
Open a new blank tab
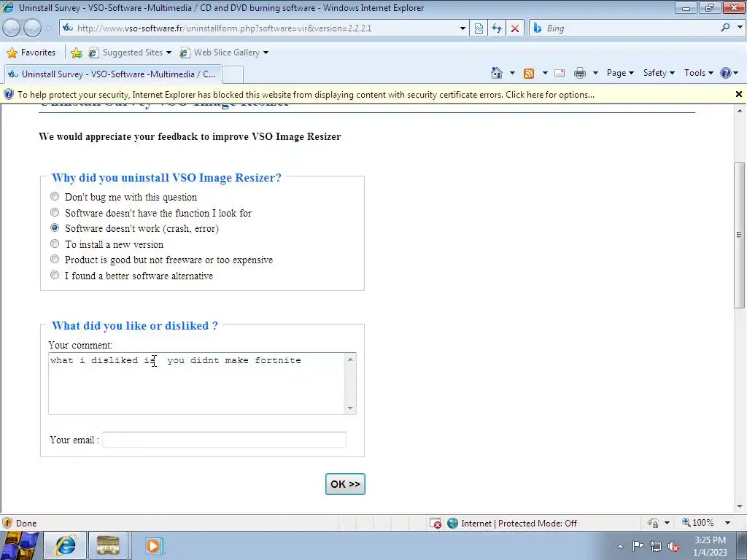click(233, 75)
